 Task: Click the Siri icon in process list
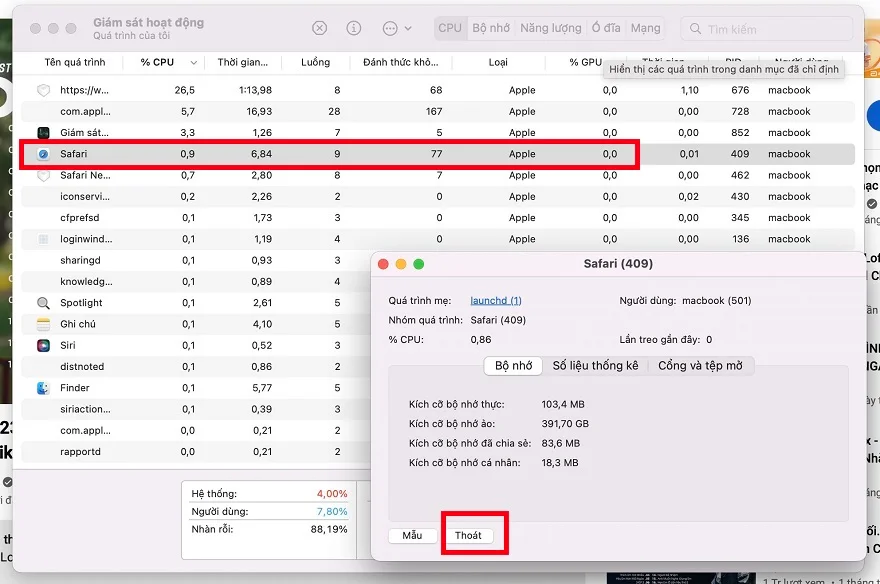click(x=43, y=345)
